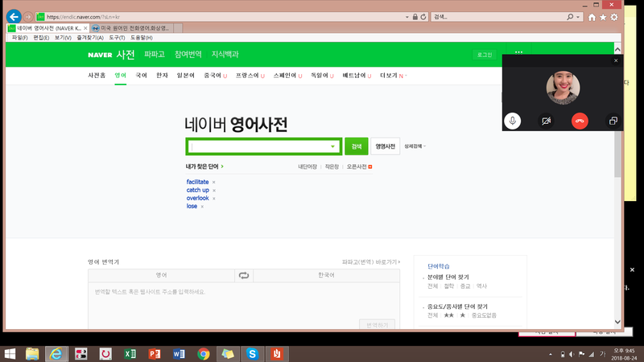Open favorites with the star icon
Viewport: 644px width, 362px height.
click(x=603, y=17)
